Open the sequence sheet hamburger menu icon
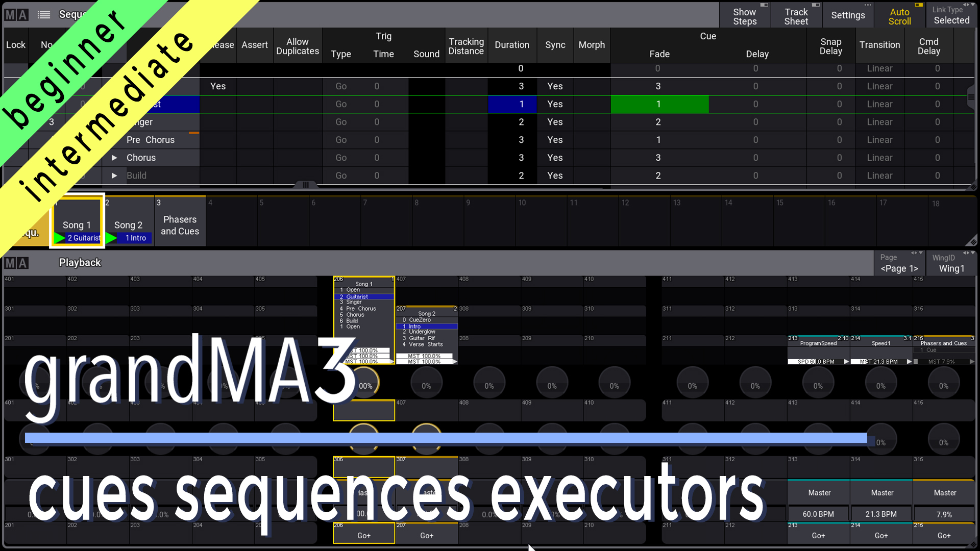Viewport: 980px width, 551px height. 44,15
